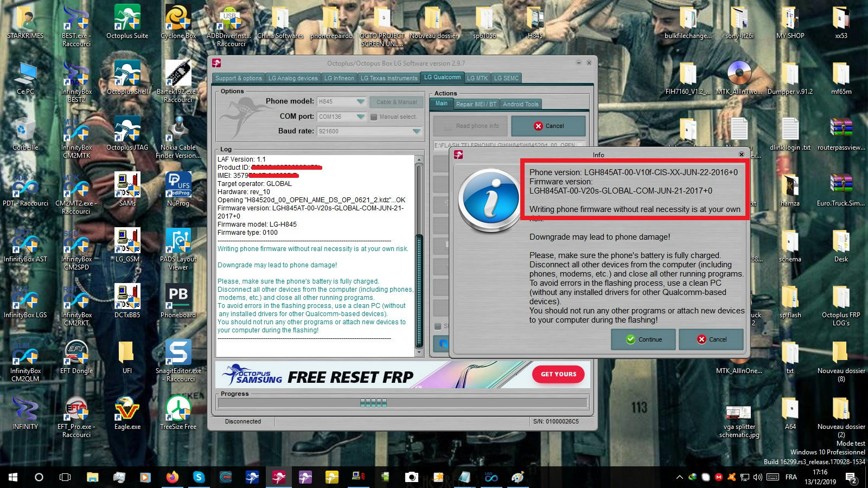868x488 pixels.
Task: Click Continue in the Info dialog
Action: tap(643, 339)
